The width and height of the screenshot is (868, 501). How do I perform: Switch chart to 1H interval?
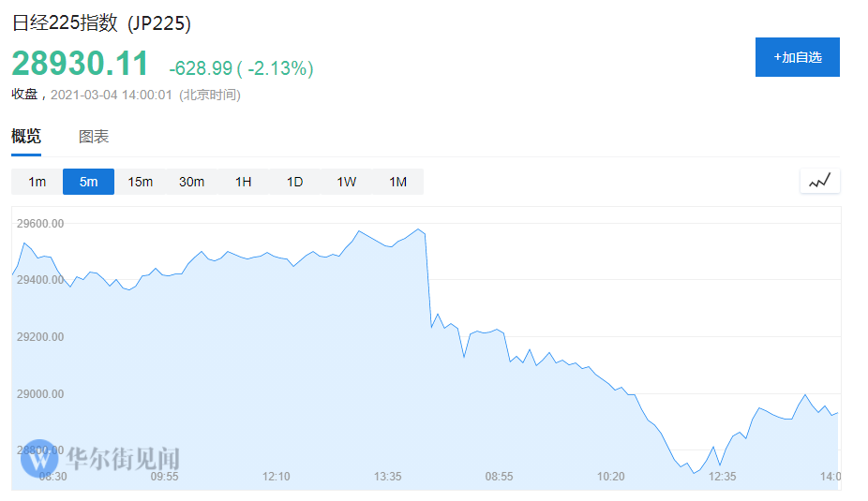click(x=243, y=182)
